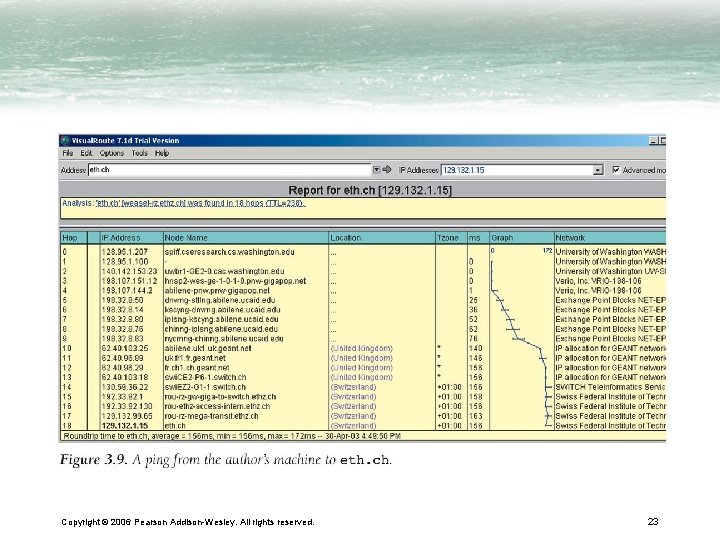Select node nycmng-chinng.abilene.ucaid.edu
Image resolution: width=720 pixels, height=540 pixels.
224,339
